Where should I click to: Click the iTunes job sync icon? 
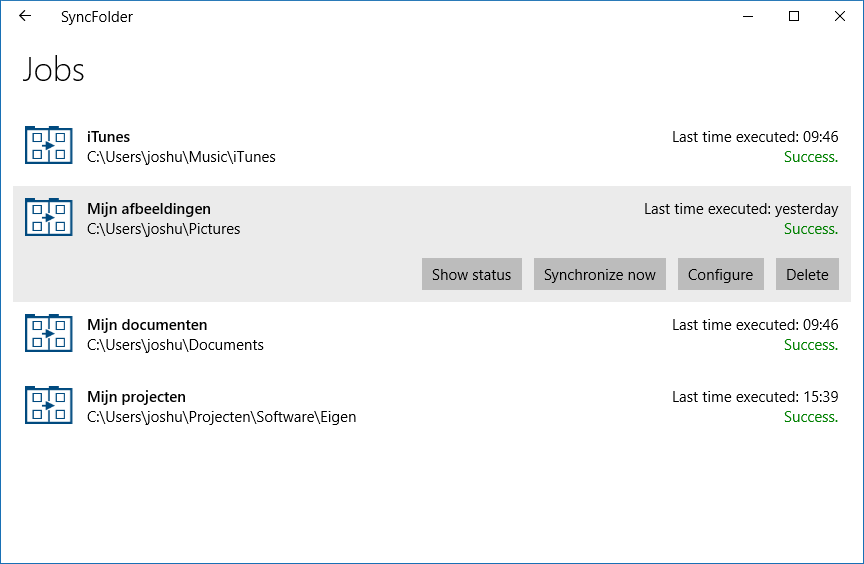pos(49,145)
